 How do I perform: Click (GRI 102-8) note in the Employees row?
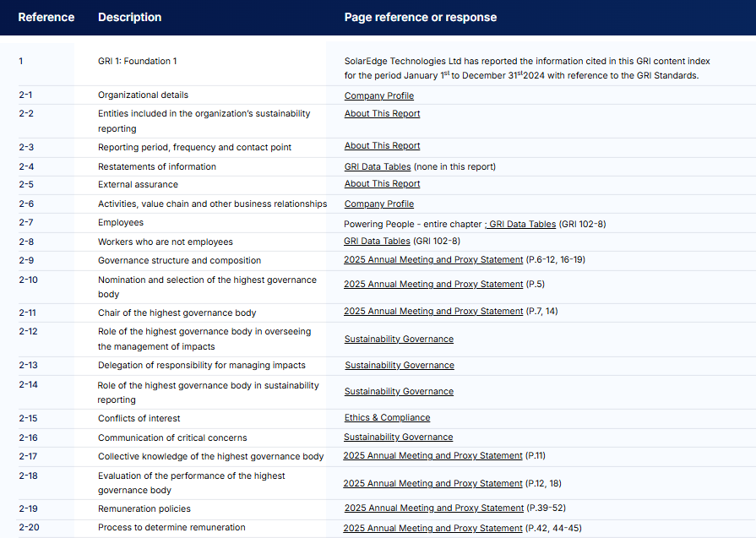pos(583,224)
